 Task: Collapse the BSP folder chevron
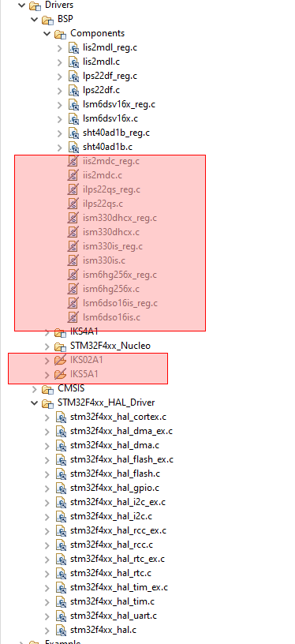coord(35,20)
